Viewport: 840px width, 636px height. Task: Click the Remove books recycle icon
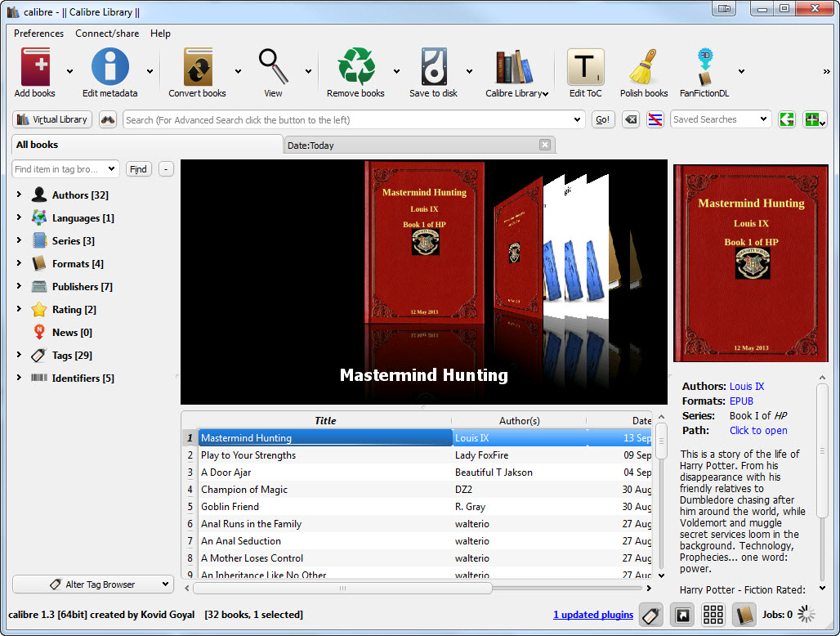click(355, 67)
